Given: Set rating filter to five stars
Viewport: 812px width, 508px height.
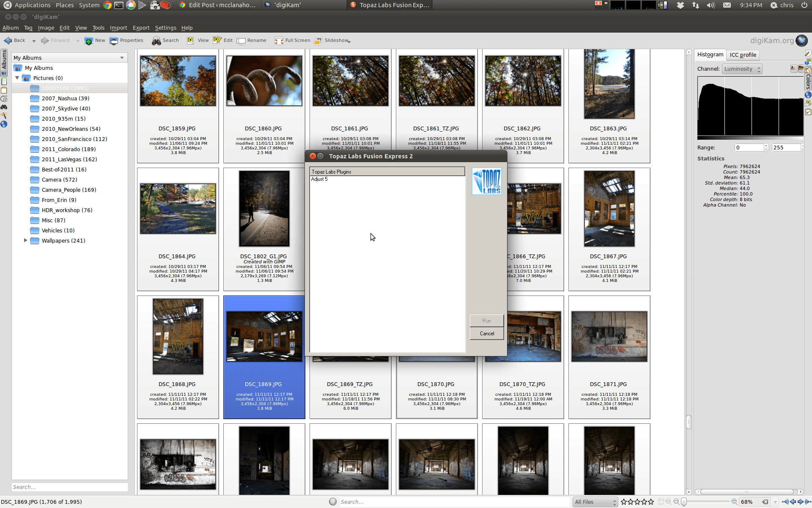Looking at the screenshot, I should tap(650, 502).
